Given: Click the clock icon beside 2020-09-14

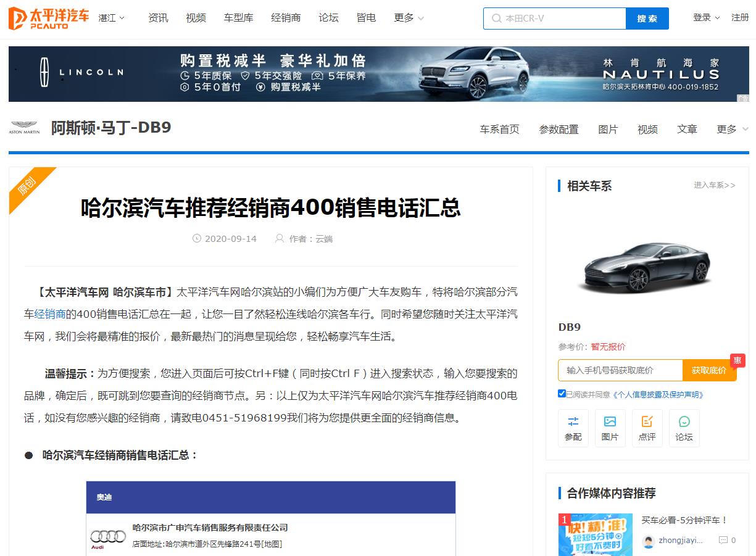Looking at the screenshot, I should coord(197,238).
